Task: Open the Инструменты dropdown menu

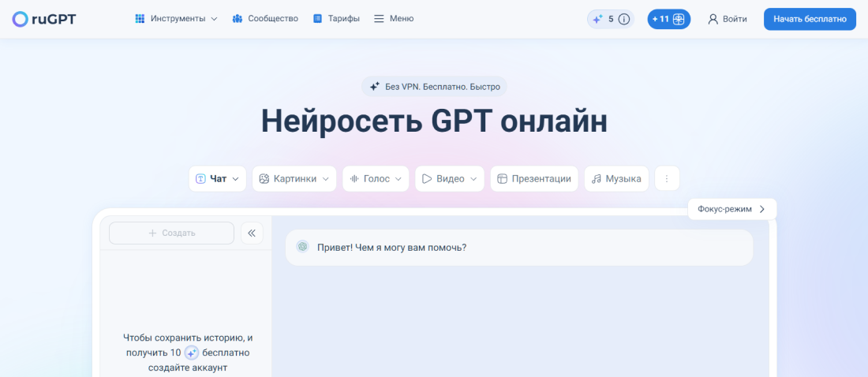Action: pyautogui.click(x=176, y=19)
